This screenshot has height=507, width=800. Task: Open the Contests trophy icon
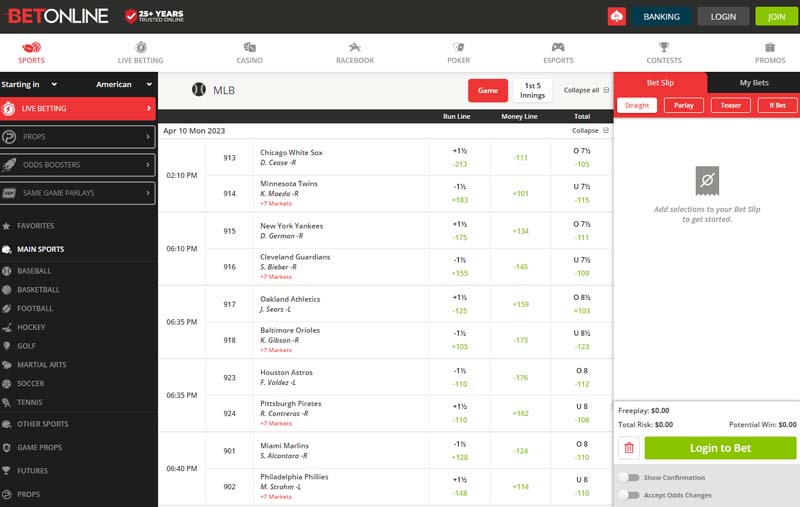[664, 47]
